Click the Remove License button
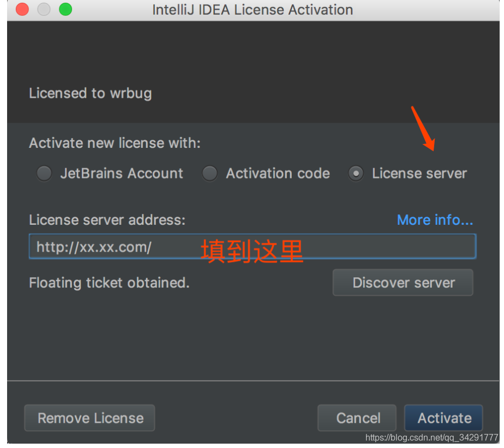 tap(89, 418)
